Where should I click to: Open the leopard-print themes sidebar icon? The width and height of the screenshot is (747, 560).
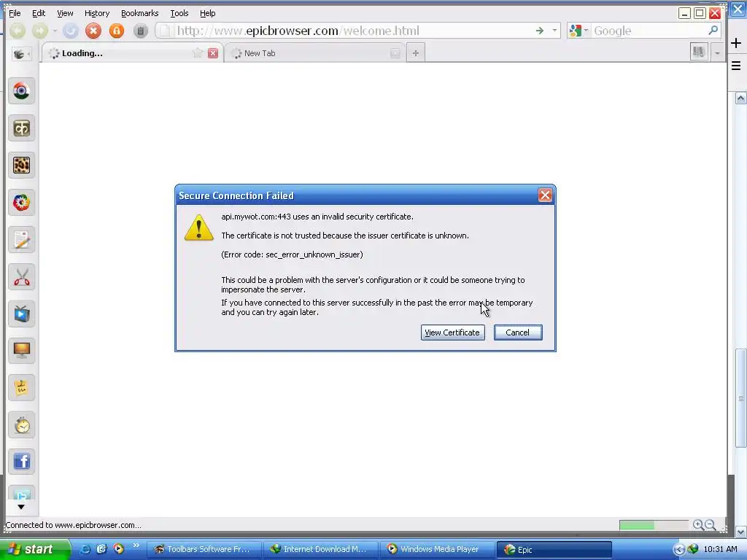click(x=21, y=166)
